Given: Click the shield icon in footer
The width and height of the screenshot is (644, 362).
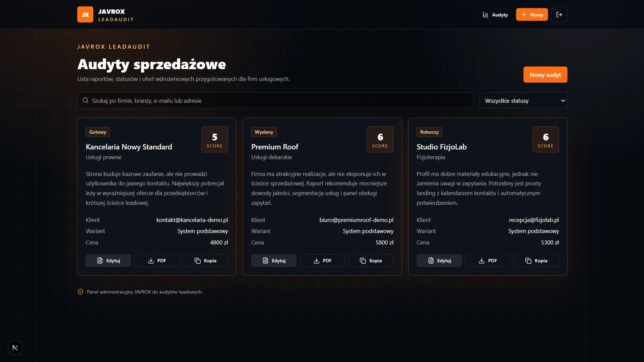Looking at the screenshot, I should [x=80, y=292].
